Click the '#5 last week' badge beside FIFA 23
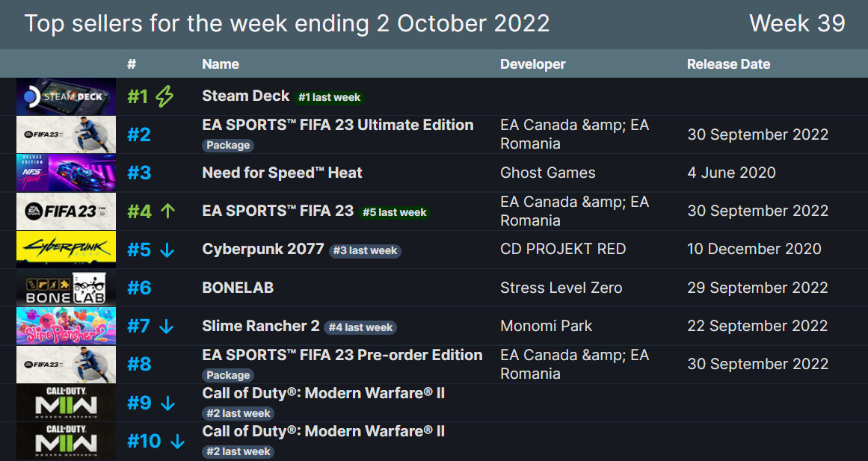 pos(395,212)
